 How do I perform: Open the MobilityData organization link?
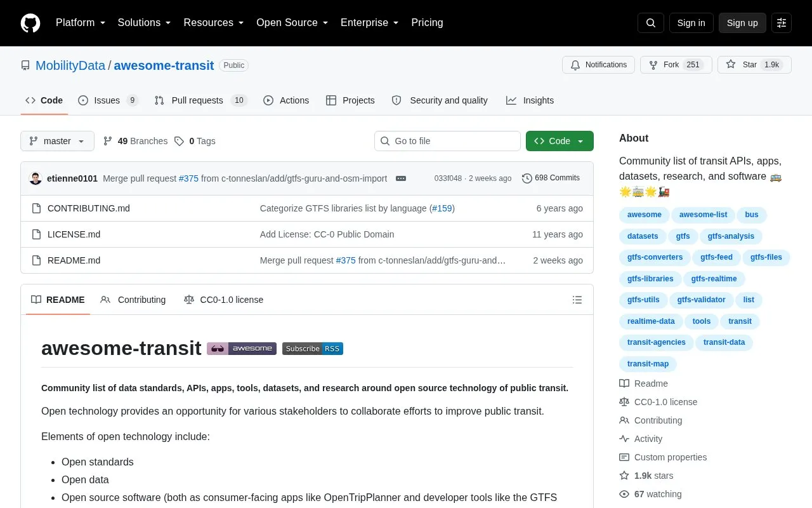coord(70,65)
